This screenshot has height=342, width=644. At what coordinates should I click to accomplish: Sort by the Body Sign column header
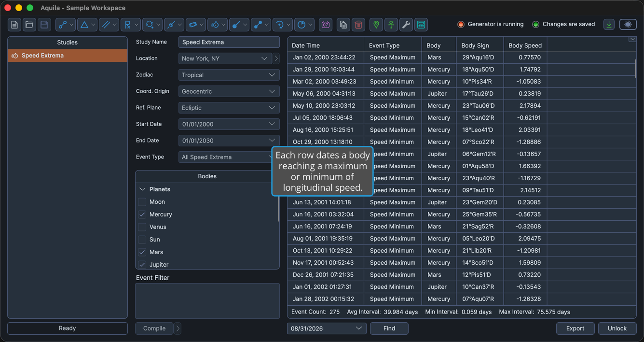[480, 45]
